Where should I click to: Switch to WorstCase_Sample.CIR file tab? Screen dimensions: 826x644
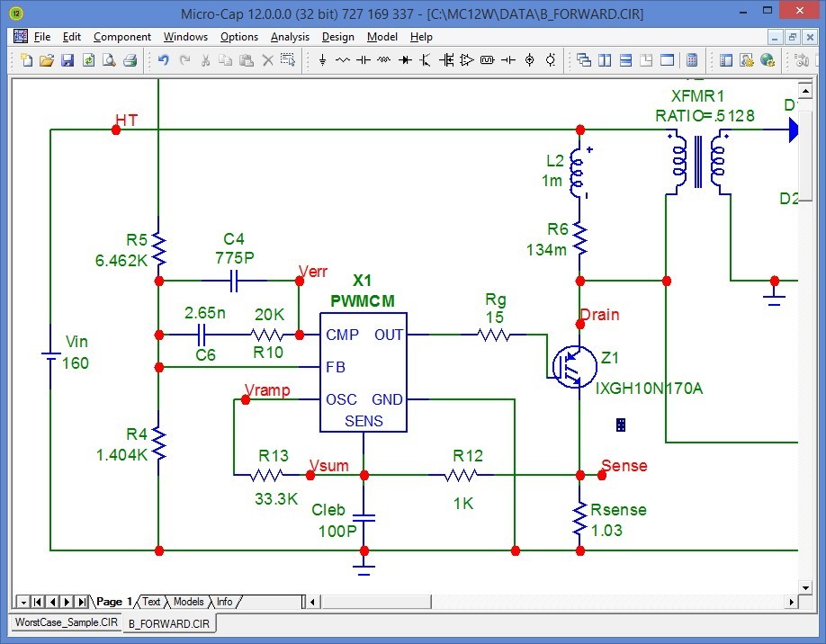[x=66, y=622]
